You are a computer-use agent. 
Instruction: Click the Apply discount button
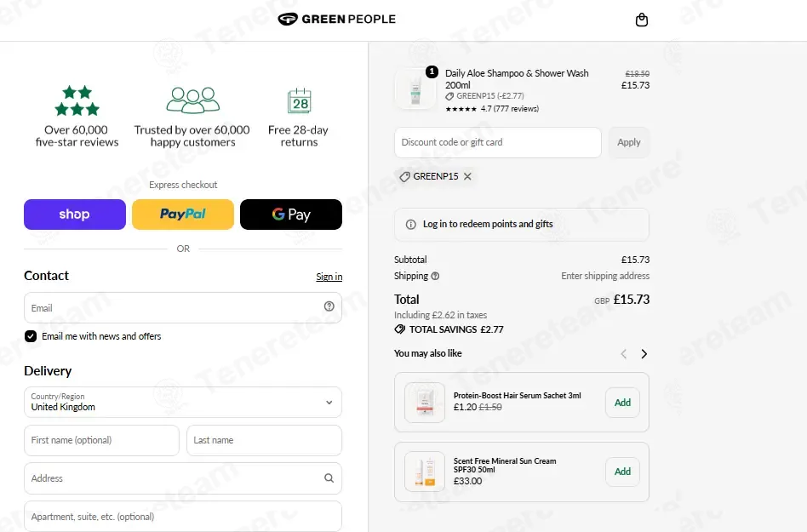(629, 142)
